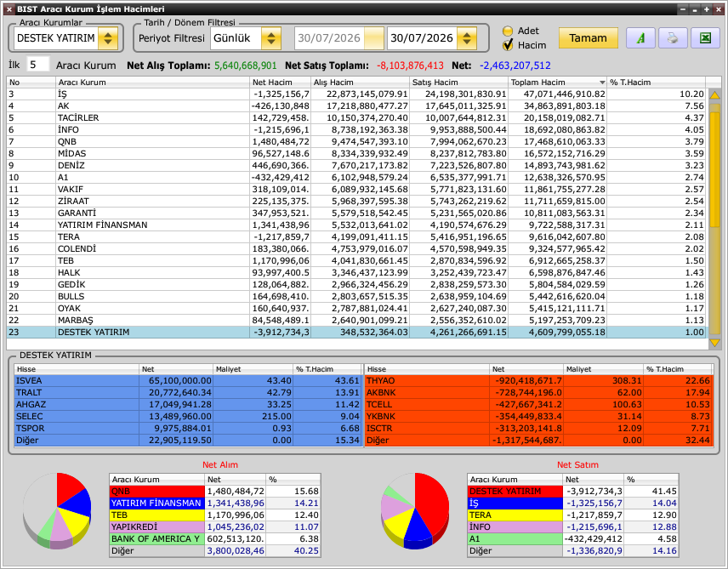The width and height of the screenshot is (728, 569).
Task: Sort by No column header
Action: [x=31, y=83]
